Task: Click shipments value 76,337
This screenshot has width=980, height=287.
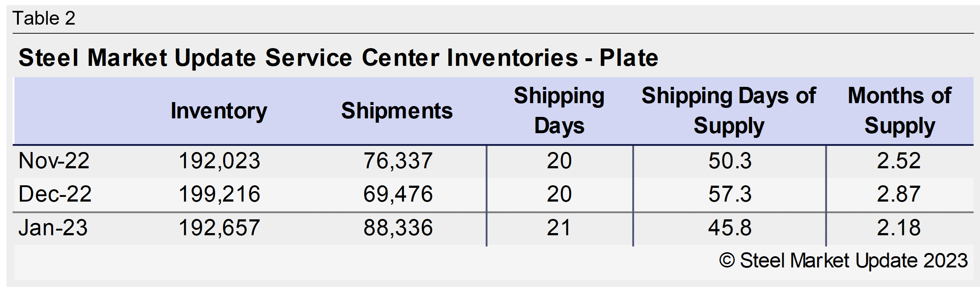Action: click(x=398, y=161)
